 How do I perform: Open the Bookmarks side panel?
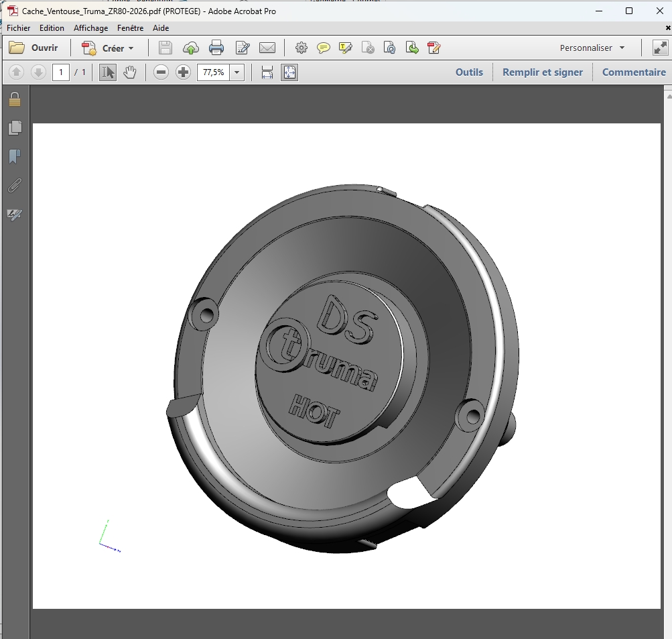pyautogui.click(x=14, y=157)
